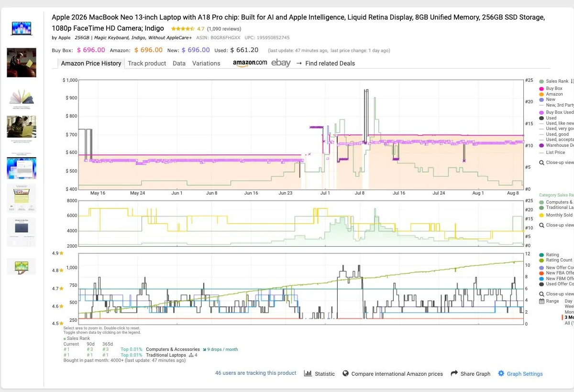The width and height of the screenshot is (574, 392).
Task: Show the Used, very good series
Action: click(556, 129)
